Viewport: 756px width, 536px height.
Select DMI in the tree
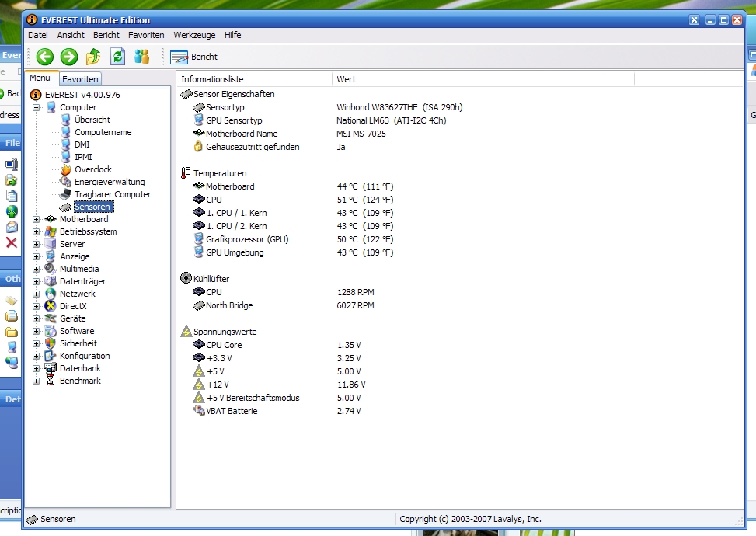coord(82,144)
